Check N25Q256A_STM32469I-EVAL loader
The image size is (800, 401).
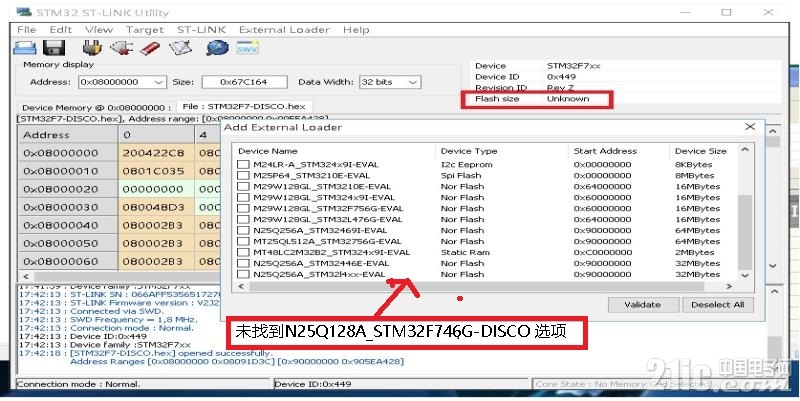coord(243,231)
